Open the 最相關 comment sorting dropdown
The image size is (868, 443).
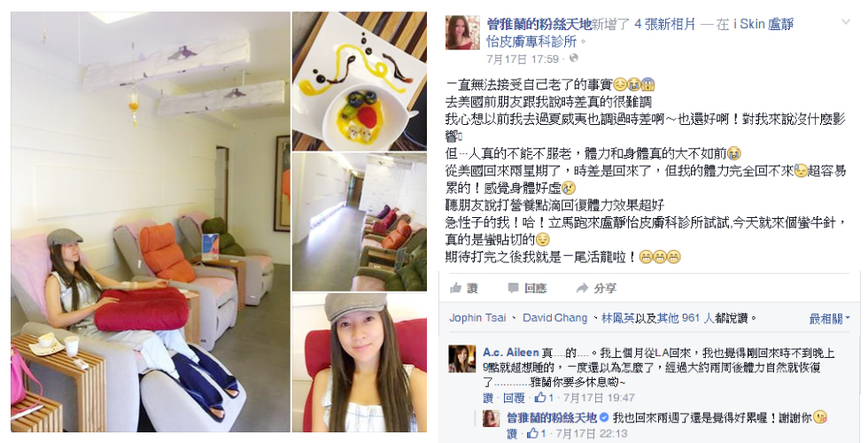(x=829, y=318)
